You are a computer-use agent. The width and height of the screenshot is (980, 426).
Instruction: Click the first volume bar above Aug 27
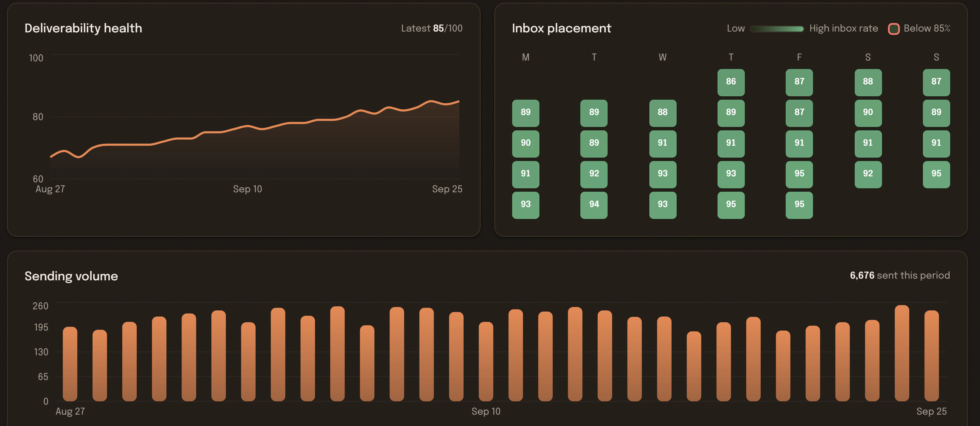[x=70, y=364]
